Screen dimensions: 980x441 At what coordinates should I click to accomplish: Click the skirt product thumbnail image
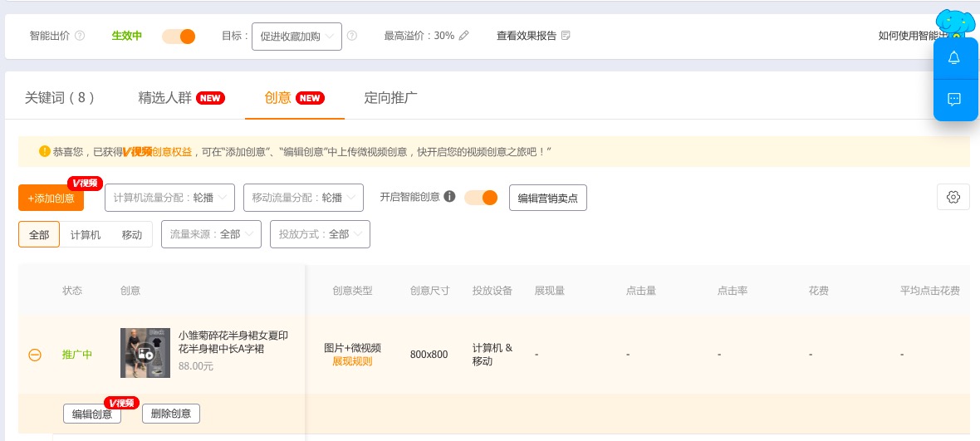[145, 353]
